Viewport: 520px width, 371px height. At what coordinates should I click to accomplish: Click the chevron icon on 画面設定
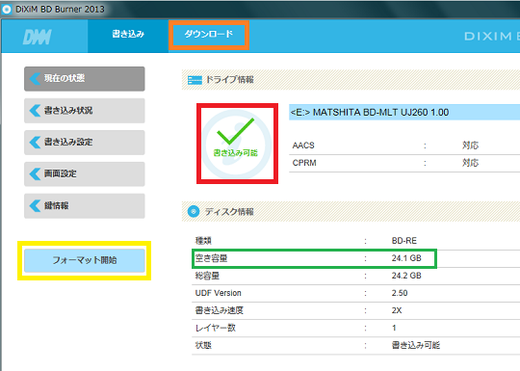(35, 174)
